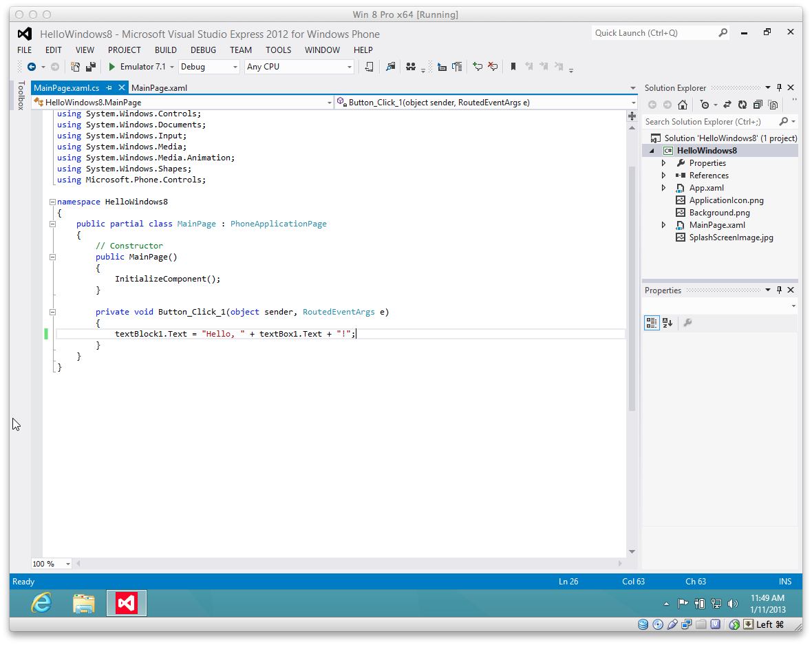Close the MainPage.xaml.cs tab
This screenshot has width=812, height=645.
coord(122,87)
